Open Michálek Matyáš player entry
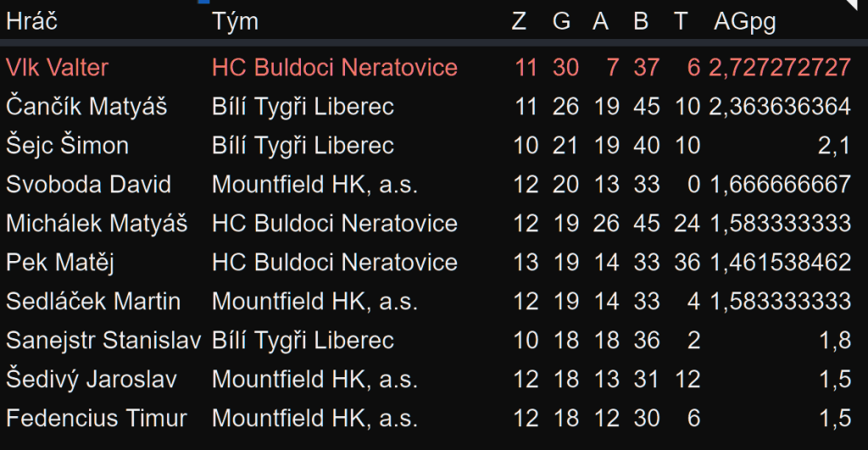 click(x=96, y=224)
